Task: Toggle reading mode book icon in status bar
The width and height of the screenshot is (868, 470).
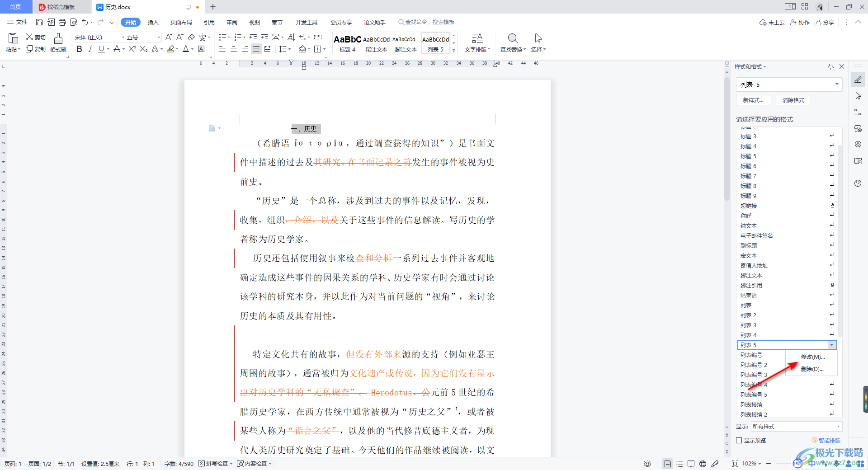Action: pyautogui.click(x=691, y=464)
